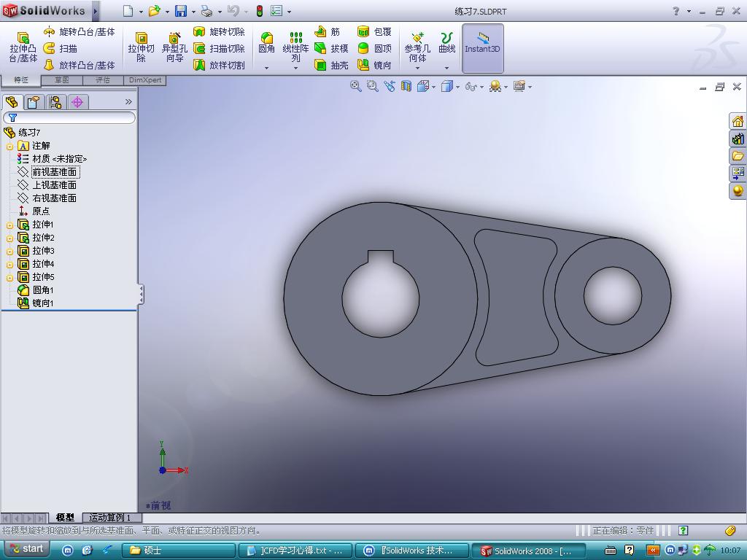Activate Extruded Cut (拉伸切除)
Viewport: 747px width, 560px height.
[141, 47]
